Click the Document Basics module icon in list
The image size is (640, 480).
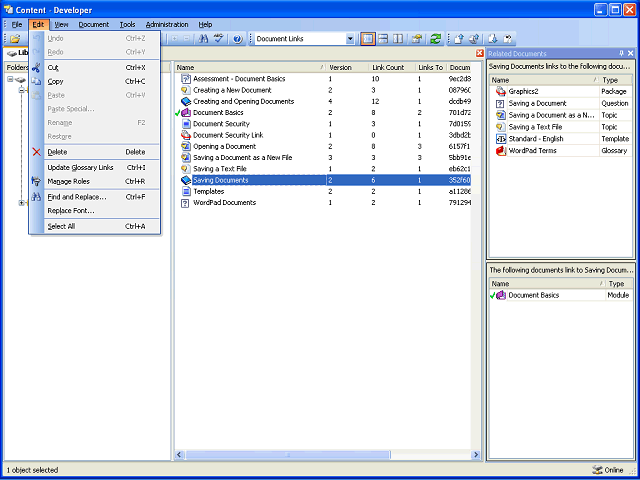pos(186,113)
